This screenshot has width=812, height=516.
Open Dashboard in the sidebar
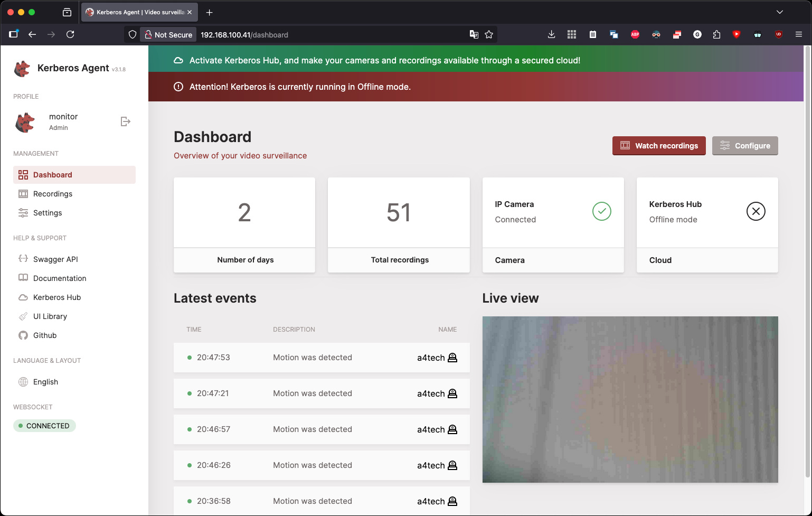(x=74, y=175)
